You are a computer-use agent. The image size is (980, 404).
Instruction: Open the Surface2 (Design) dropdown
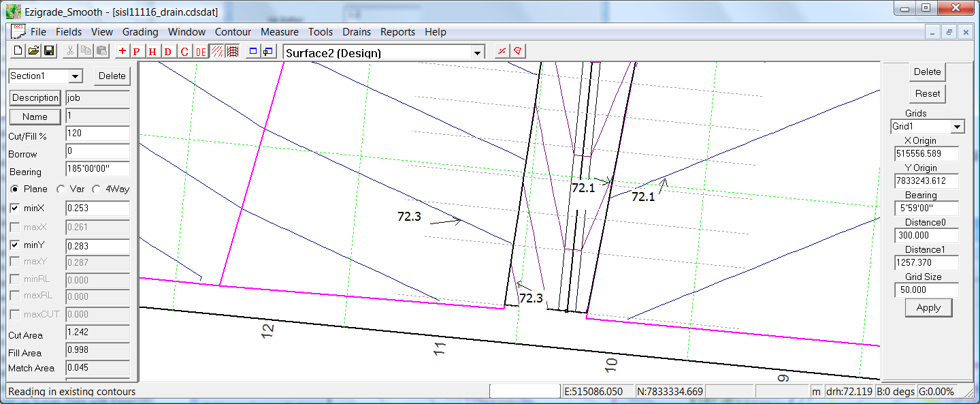[x=478, y=52]
